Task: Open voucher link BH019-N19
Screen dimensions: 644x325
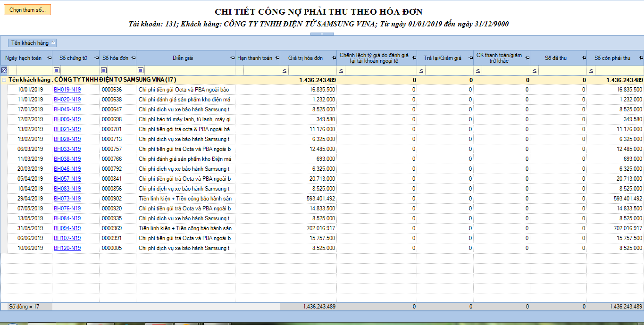Action: (x=67, y=90)
